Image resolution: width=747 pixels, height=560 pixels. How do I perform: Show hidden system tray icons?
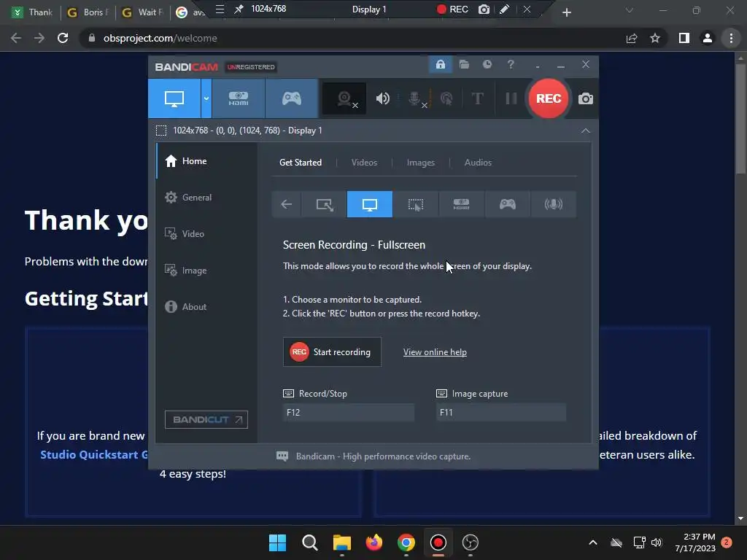(x=592, y=542)
